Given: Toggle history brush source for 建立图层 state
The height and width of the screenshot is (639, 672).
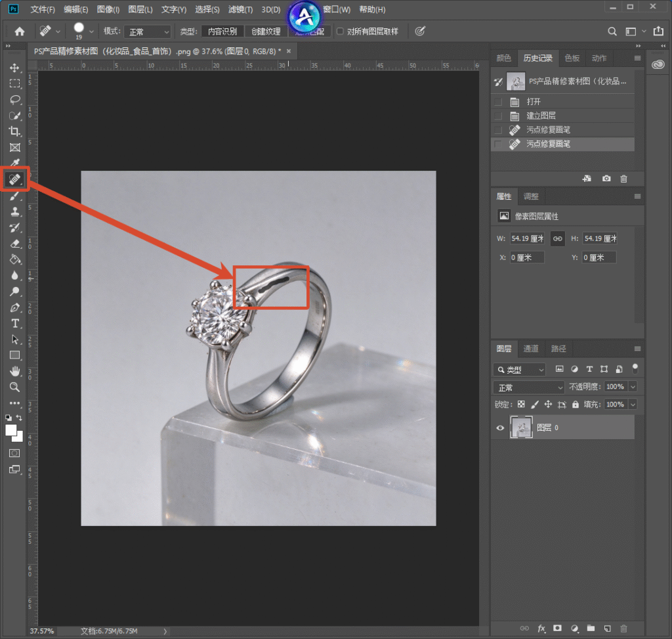Looking at the screenshot, I should 498,116.
